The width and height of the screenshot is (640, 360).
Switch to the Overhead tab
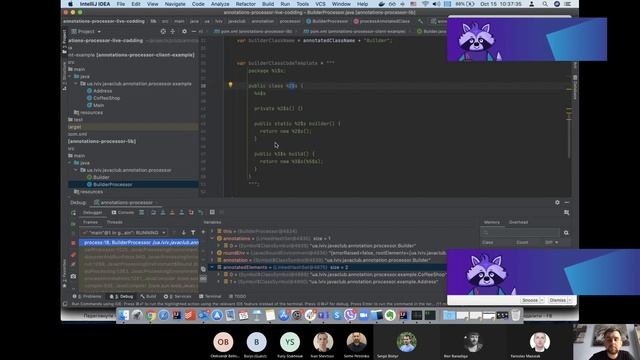click(518, 222)
